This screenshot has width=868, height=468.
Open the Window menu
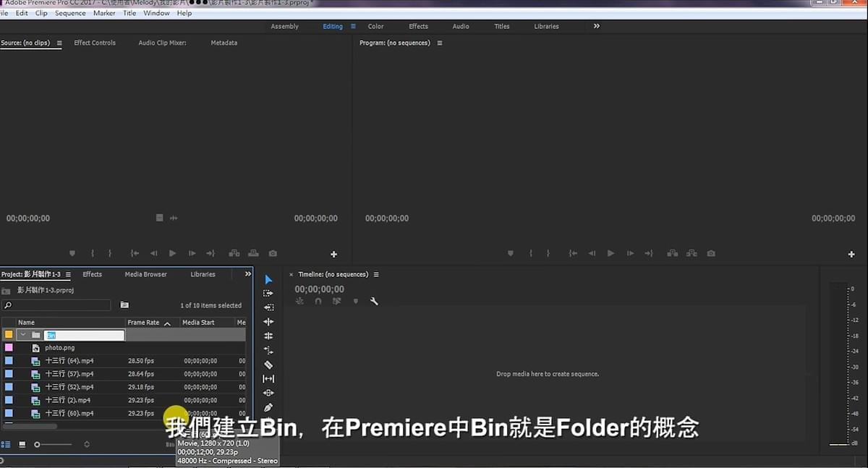pos(156,13)
